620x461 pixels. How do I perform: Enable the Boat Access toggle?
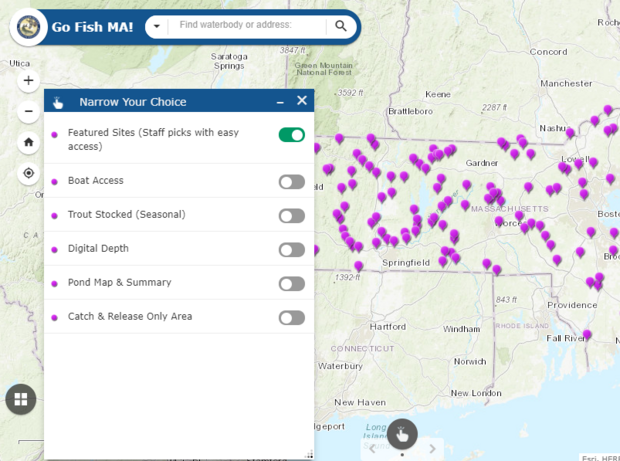tap(291, 181)
